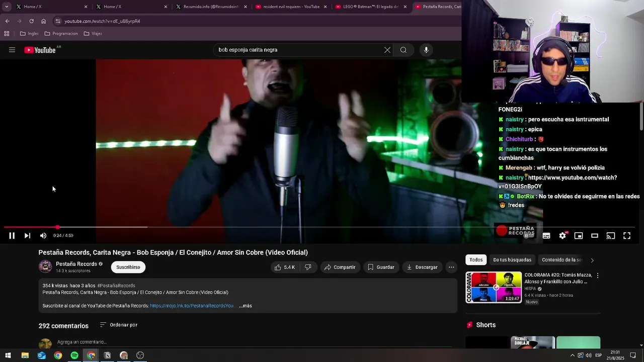Open Ordenar por sort dropdown

click(119, 325)
